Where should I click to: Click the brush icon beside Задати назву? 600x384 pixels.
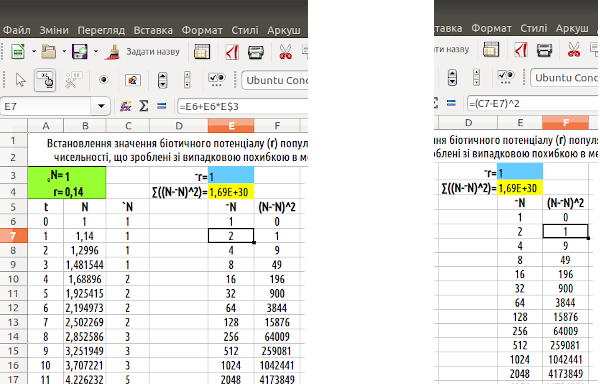pos(112,52)
